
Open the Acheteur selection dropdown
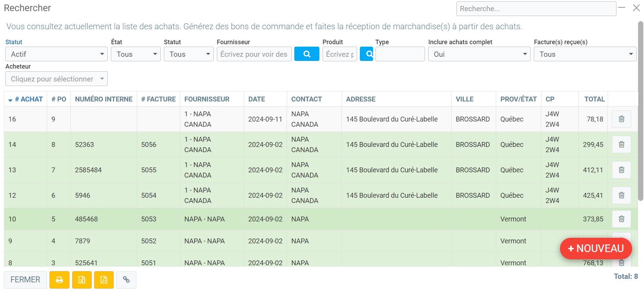coord(56,79)
